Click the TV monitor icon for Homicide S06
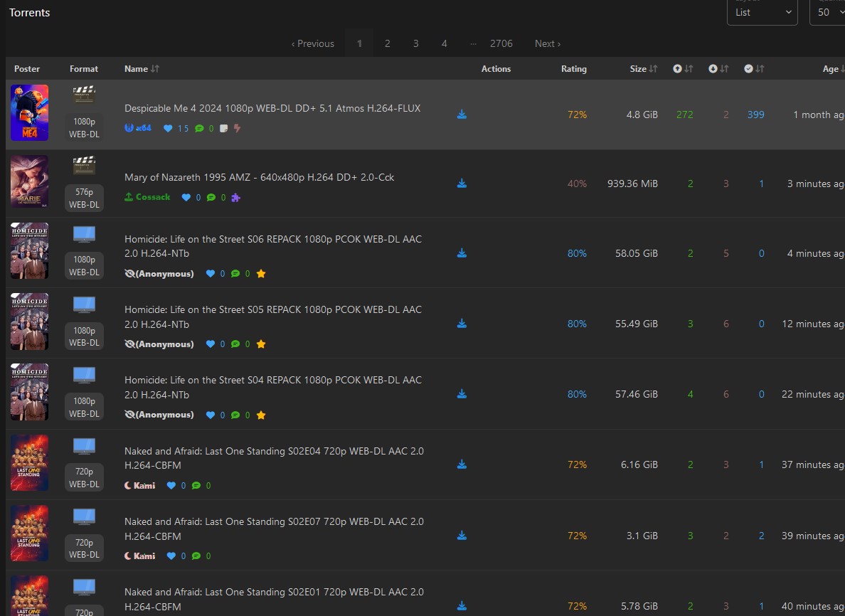This screenshot has width=845, height=616. [x=84, y=235]
